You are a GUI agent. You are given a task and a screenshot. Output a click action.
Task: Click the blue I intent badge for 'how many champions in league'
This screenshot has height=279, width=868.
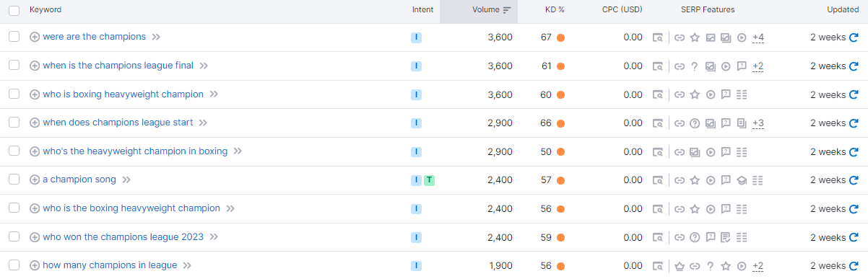416,266
